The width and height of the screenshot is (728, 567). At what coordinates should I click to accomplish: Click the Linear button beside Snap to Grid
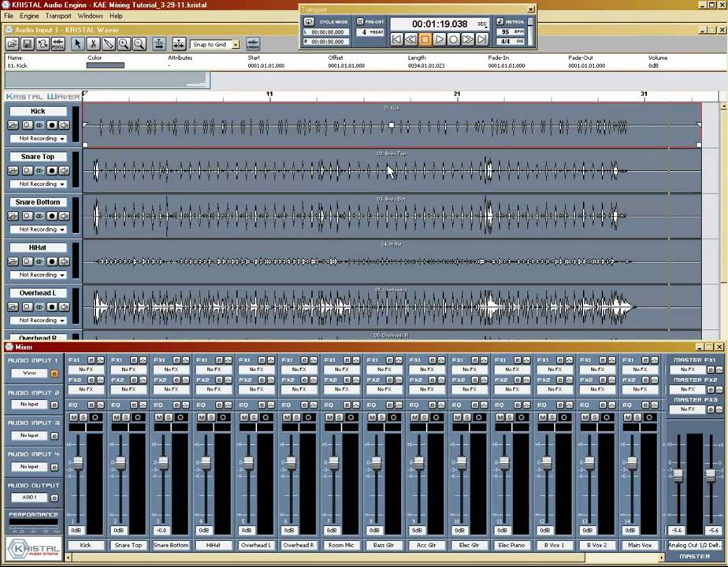pyautogui.click(x=253, y=45)
